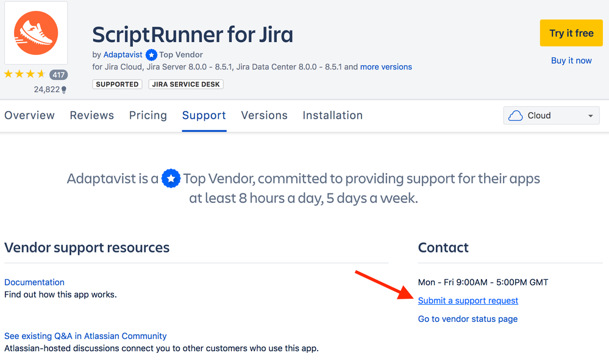Open the Documentation link
The image size is (609, 364).
click(x=34, y=282)
